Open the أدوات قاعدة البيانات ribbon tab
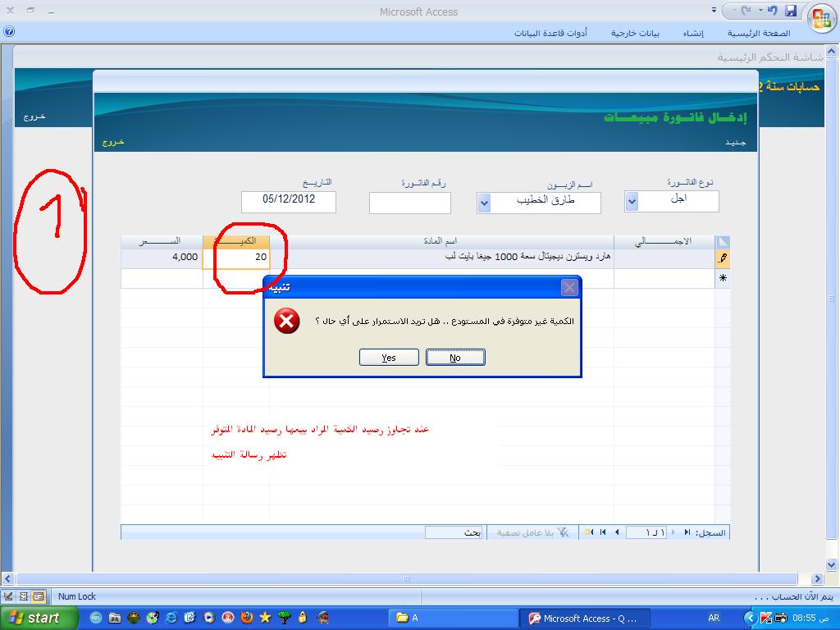 point(550,33)
